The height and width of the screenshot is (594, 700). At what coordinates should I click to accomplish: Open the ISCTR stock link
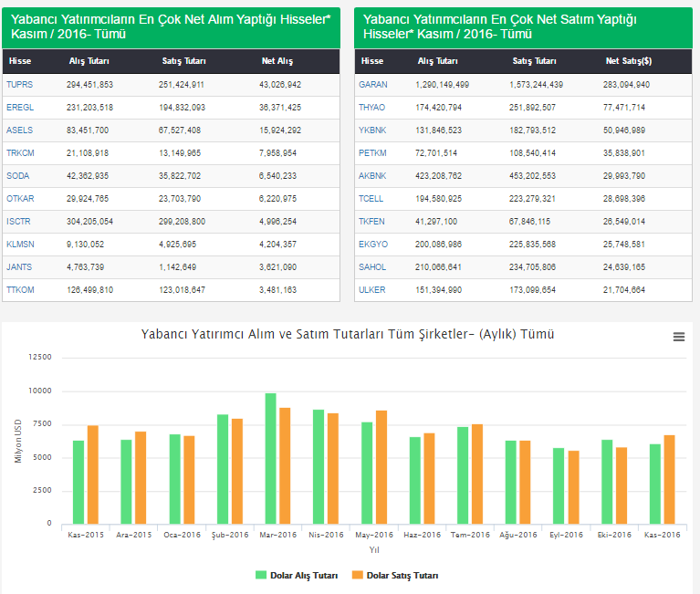(x=18, y=221)
